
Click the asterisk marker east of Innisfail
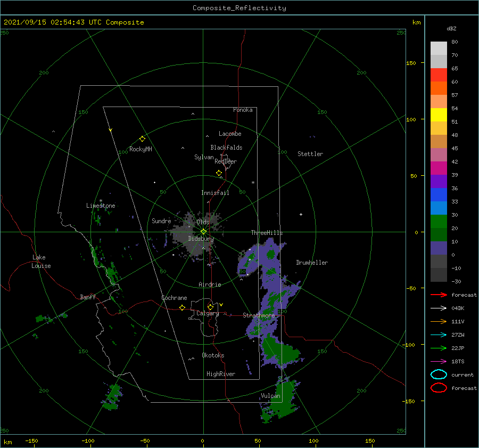click(x=253, y=183)
